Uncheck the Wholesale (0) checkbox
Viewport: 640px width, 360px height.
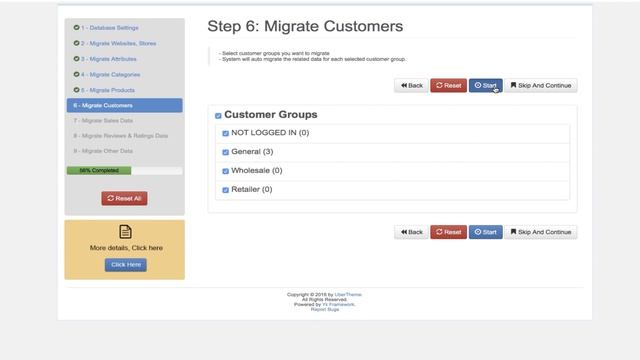pos(225,171)
